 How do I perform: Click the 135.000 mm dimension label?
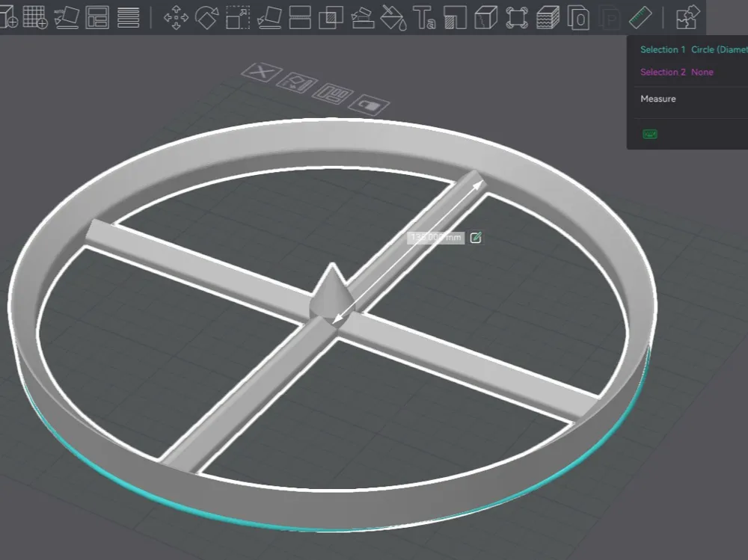pos(435,238)
